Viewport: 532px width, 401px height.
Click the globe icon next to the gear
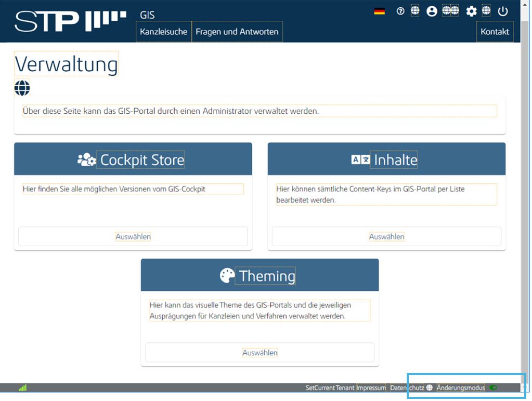click(486, 10)
